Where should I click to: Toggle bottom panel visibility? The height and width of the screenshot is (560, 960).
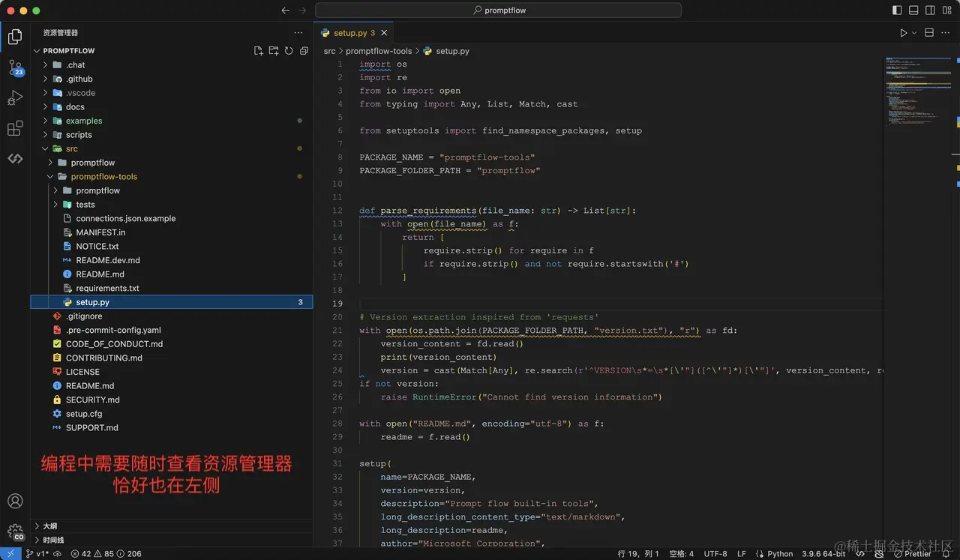click(913, 10)
